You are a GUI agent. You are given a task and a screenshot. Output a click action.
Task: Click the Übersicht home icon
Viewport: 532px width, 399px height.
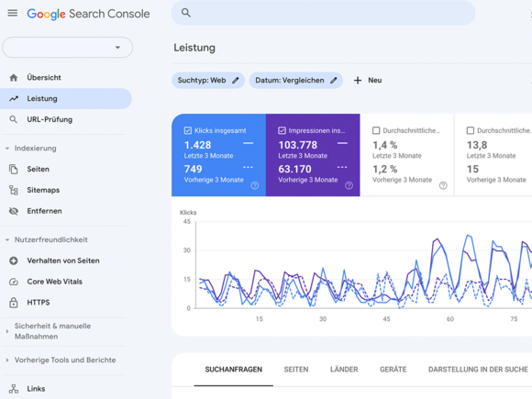[x=14, y=78]
